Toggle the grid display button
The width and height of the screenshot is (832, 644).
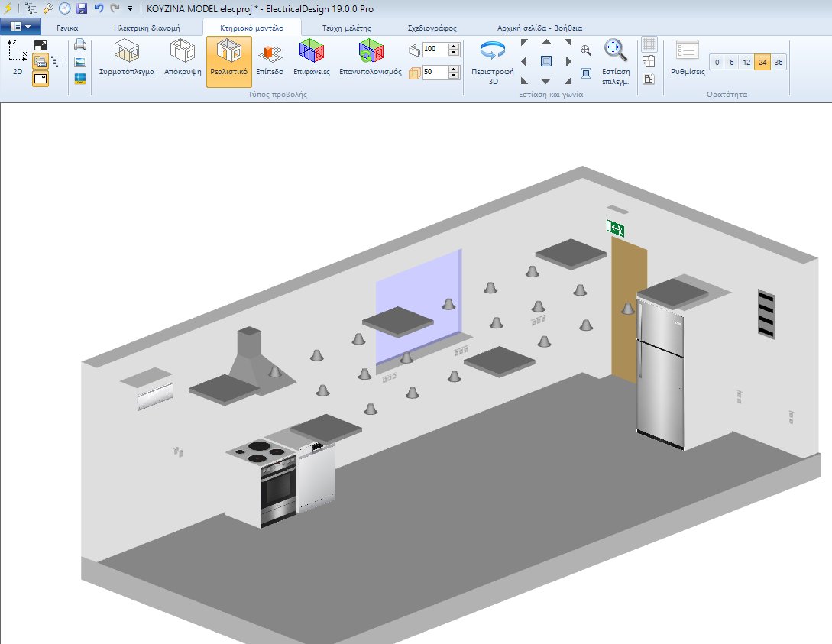[x=649, y=44]
